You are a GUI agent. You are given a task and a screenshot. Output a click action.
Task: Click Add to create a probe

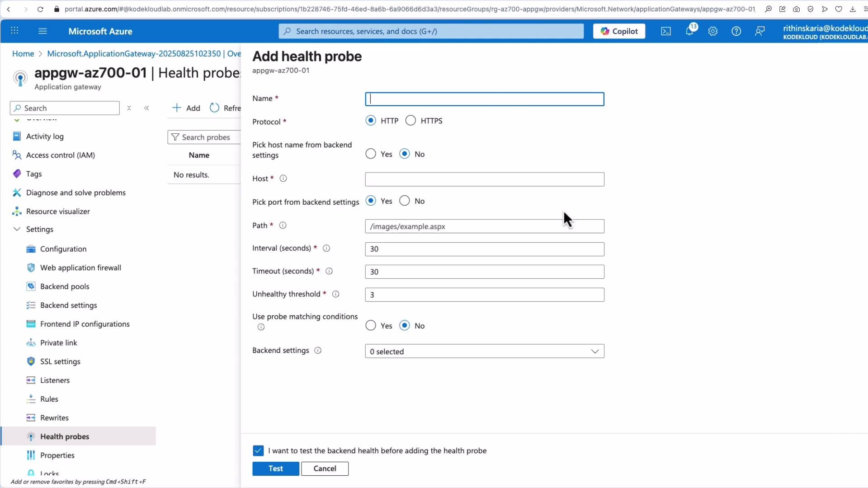click(186, 108)
